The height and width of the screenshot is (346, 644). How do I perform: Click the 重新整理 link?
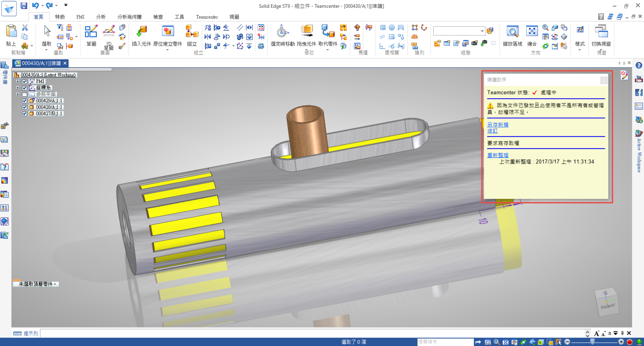pos(498,155)
